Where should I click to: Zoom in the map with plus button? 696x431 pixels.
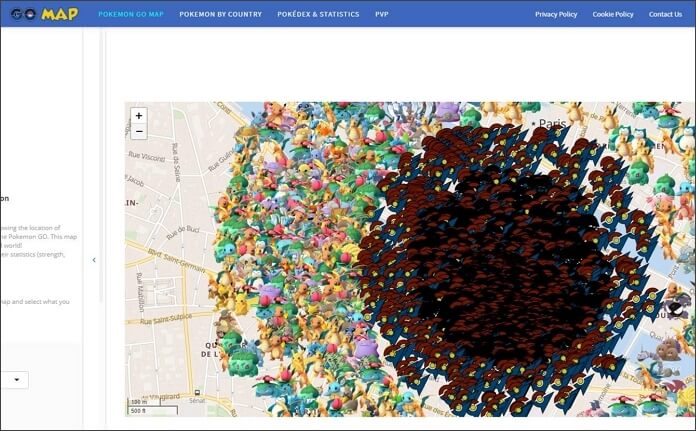click(139, 115)
